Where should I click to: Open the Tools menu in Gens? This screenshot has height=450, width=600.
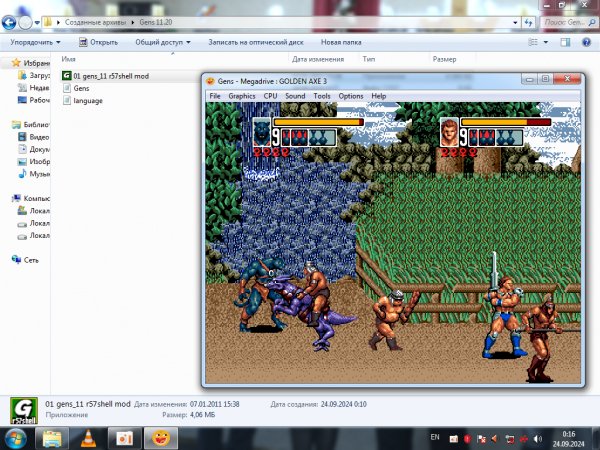click(x=322, y=96)
